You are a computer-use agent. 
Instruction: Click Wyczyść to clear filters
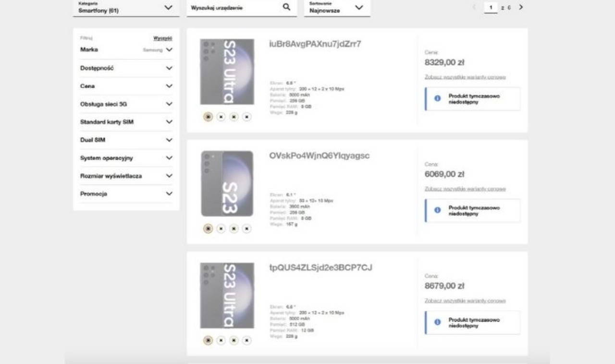162,38
